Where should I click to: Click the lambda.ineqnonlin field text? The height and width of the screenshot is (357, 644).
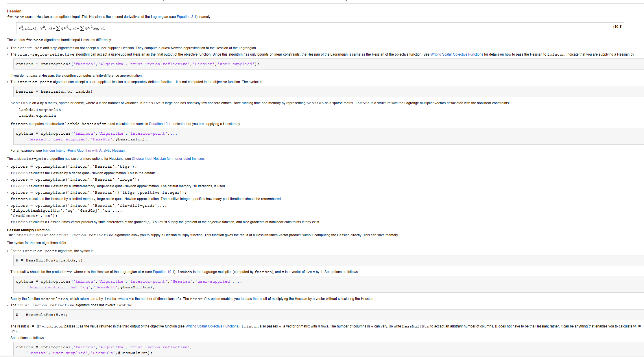pos(40,110)
